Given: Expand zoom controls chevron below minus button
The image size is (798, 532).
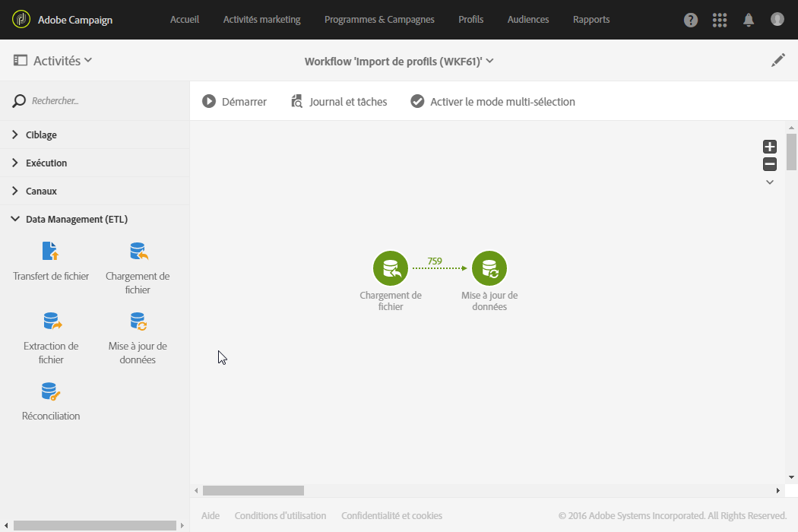Looking at the screenshot, I should [x=769, y=182].
